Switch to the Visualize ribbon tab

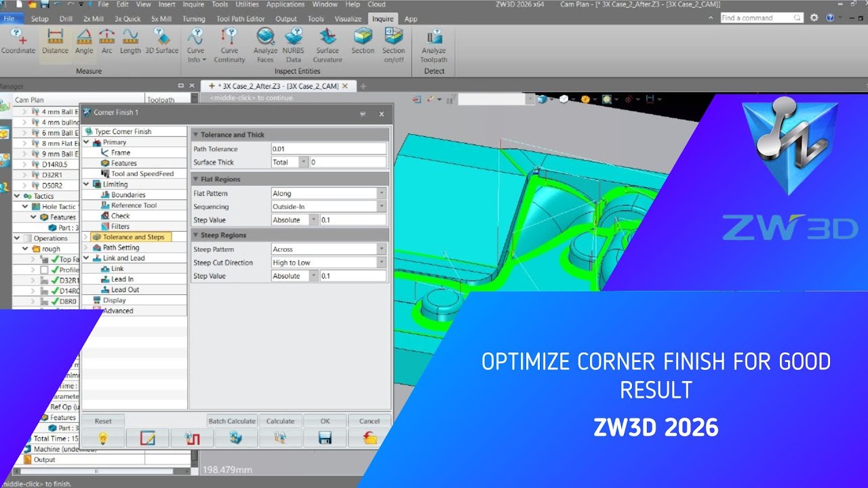pyautogui.click(x=349, y=19)
